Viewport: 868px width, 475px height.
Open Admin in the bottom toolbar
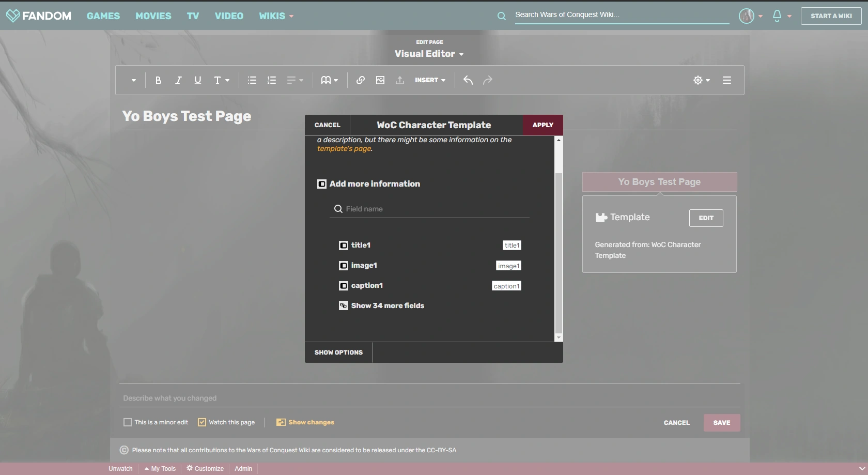click(x=243, y=469)
